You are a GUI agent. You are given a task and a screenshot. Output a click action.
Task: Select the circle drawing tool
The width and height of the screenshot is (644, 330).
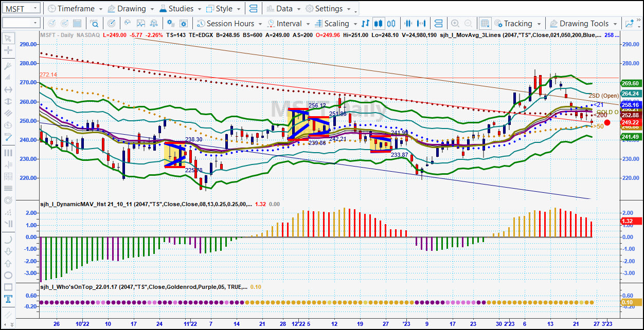[8, 275]
